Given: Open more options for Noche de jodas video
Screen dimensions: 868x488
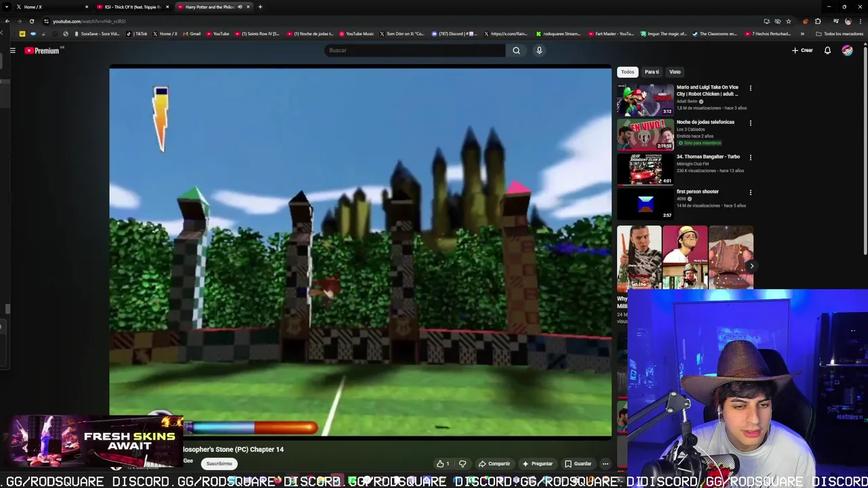Looking at the screenshot, I should pyautogui.click(x=750, y=123).
